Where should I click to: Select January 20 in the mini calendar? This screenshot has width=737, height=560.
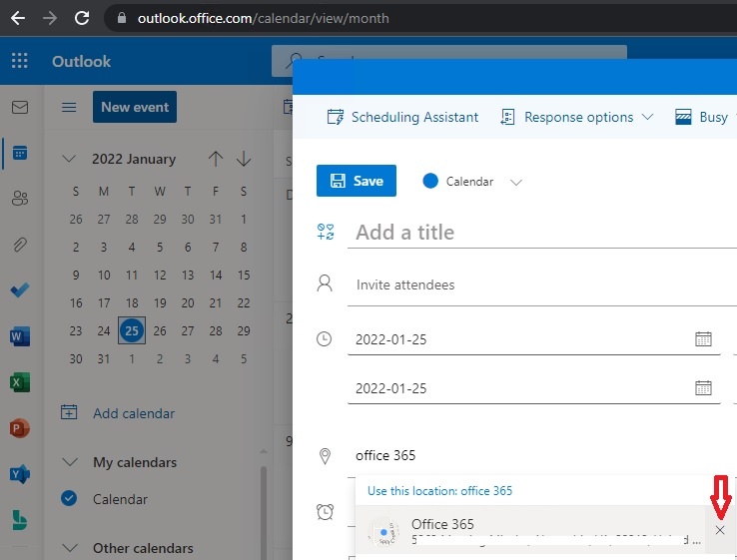188,303
